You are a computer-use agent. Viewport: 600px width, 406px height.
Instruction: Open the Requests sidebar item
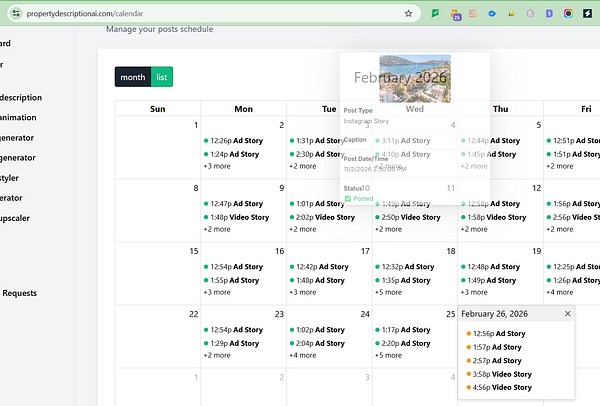point(20,293)
